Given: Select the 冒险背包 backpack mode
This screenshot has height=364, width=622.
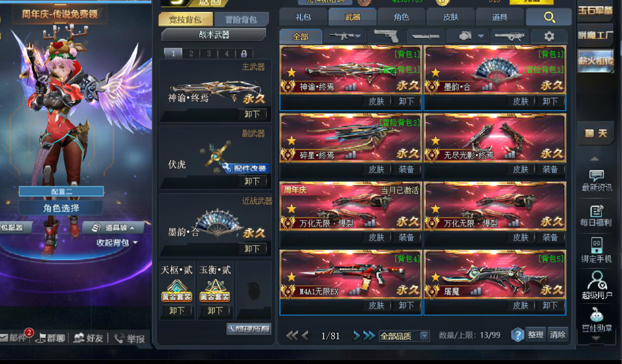Looking at the screenshot, I should pos(241,20).
